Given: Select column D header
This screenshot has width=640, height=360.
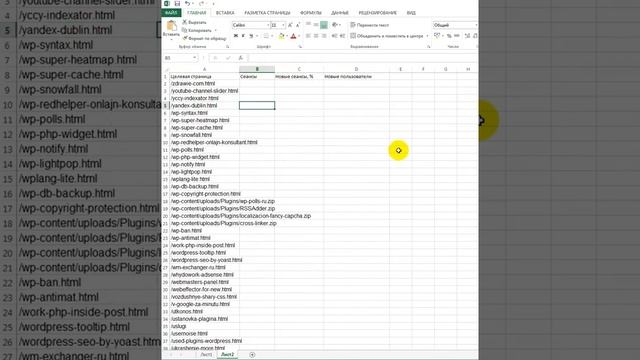Looking at the screenshot, I should coord(356,69).
